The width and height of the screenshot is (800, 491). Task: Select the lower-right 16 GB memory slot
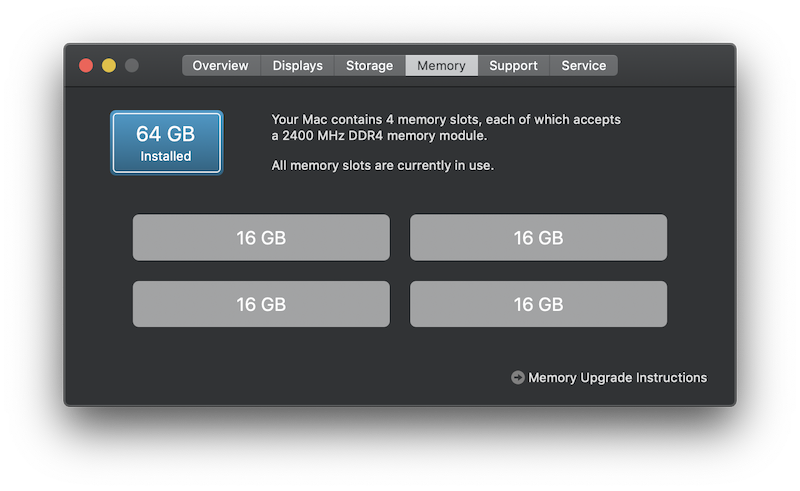[x=538, y=304]
